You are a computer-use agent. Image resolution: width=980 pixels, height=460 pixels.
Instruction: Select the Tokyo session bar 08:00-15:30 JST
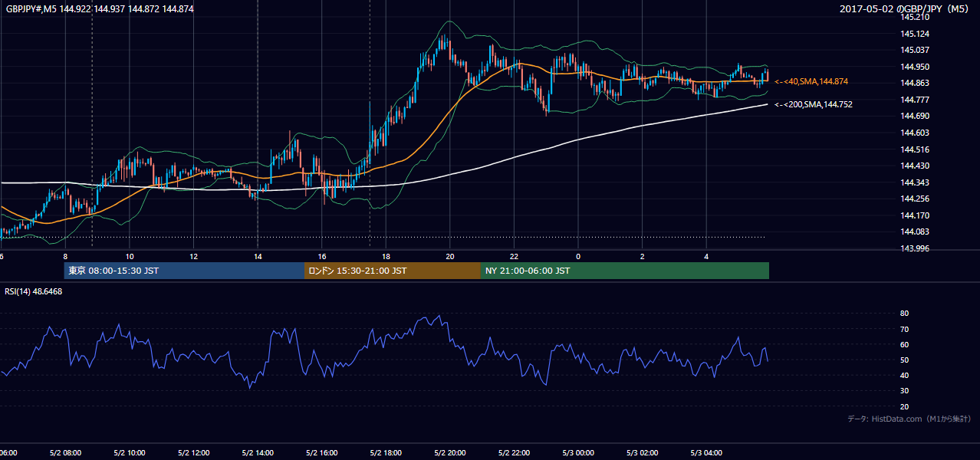tap(184, 271)
